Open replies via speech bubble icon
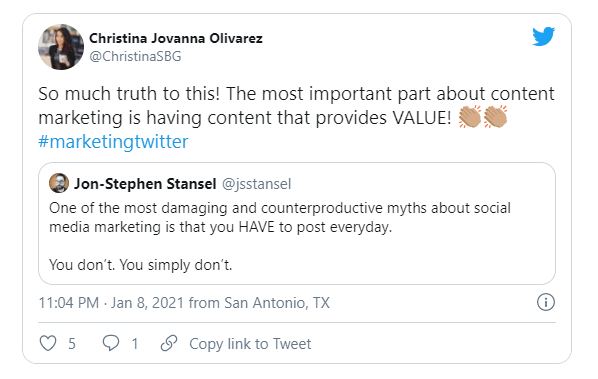This screenshot has height=379, width=598. (x=111, y=343)
